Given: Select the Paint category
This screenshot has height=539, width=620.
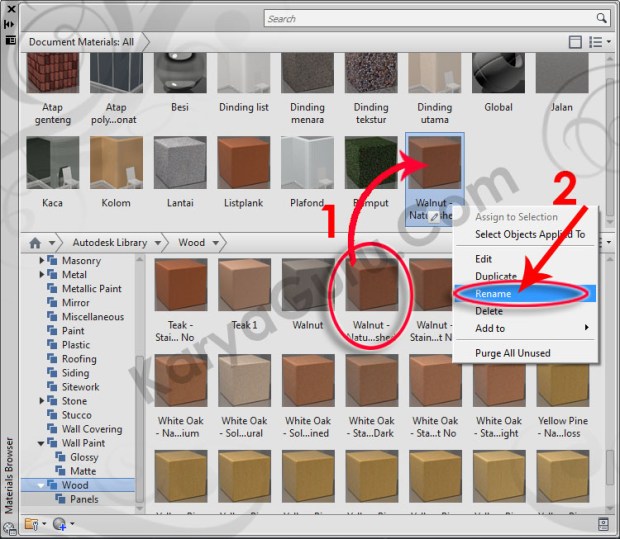Looking at the screenshot, I should coord(73,331).
